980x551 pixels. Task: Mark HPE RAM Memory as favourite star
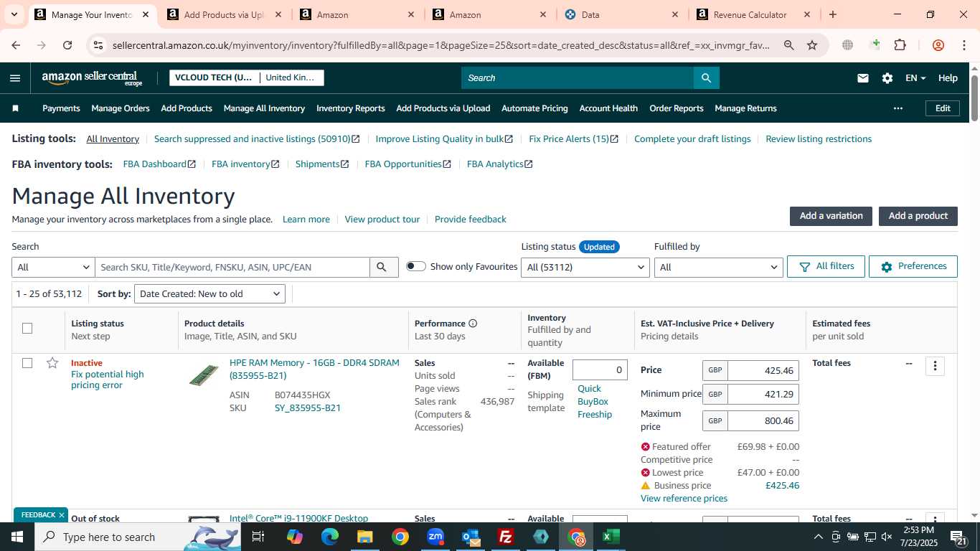coord(52,363)
